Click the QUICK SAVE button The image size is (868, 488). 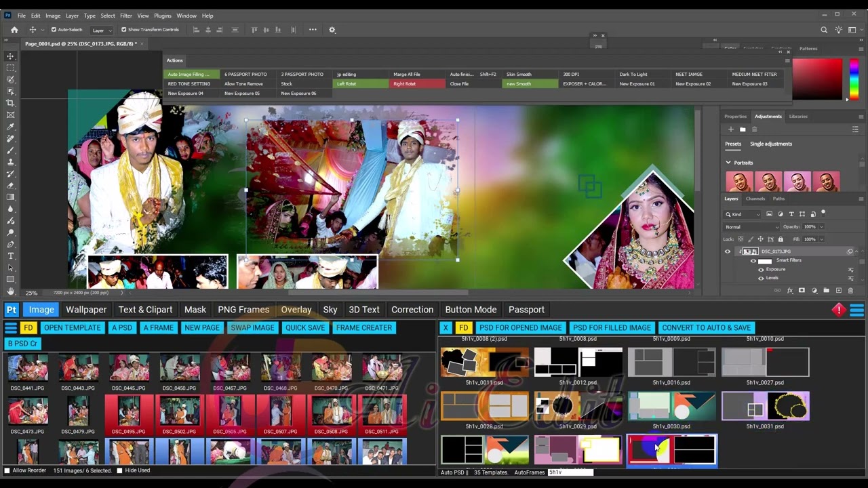[x=305, y=327]
